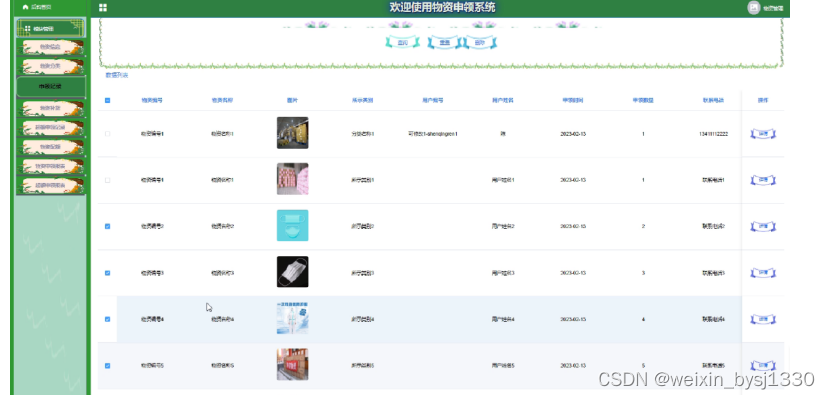Click the 重置 reset button

point(444,42)
